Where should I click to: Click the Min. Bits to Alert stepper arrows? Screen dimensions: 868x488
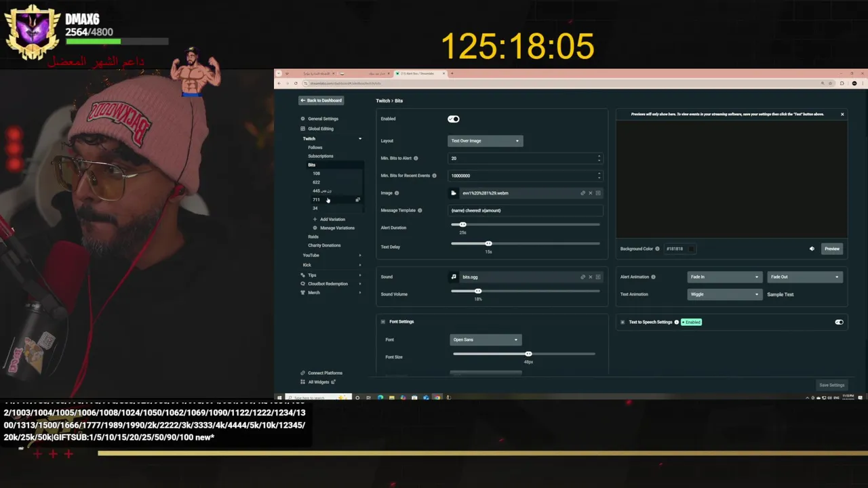click(599, 158)
